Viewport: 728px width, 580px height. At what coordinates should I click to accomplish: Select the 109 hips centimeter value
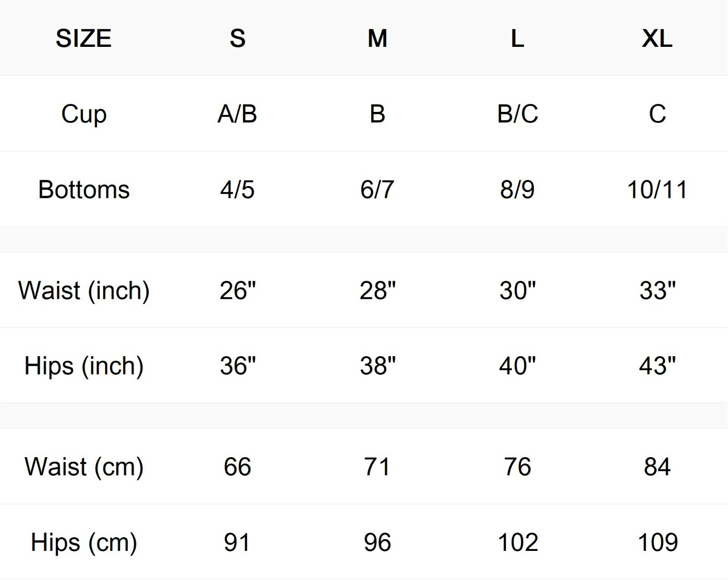657,542
